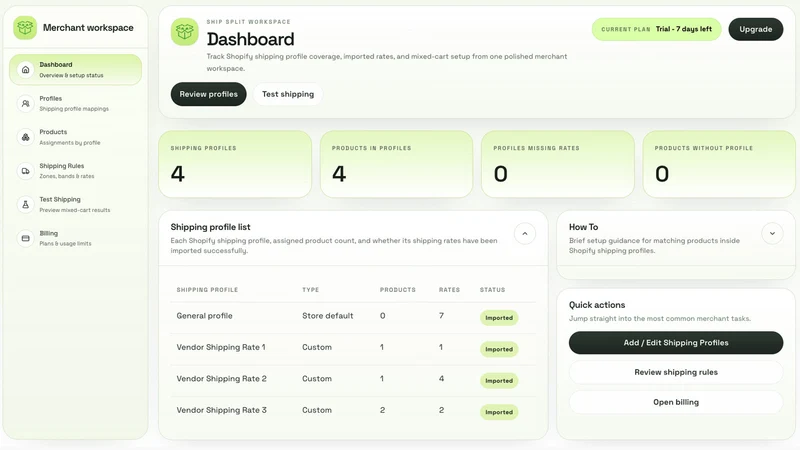Viewport: 800px width, 450px height.
Task: Click Custom type for Vendor Shipping Rate 1
Action: (x=317, y=347)
